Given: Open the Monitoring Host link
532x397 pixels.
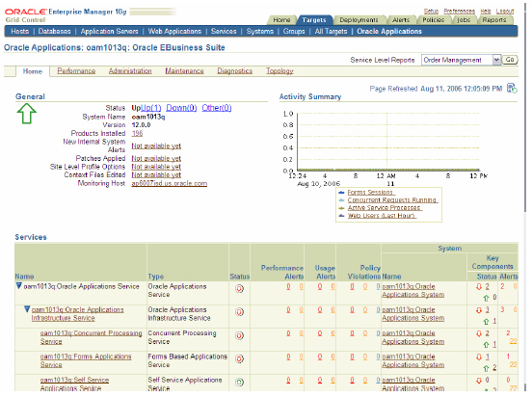Looking at the screenshot, I should (x=170, y=183).
